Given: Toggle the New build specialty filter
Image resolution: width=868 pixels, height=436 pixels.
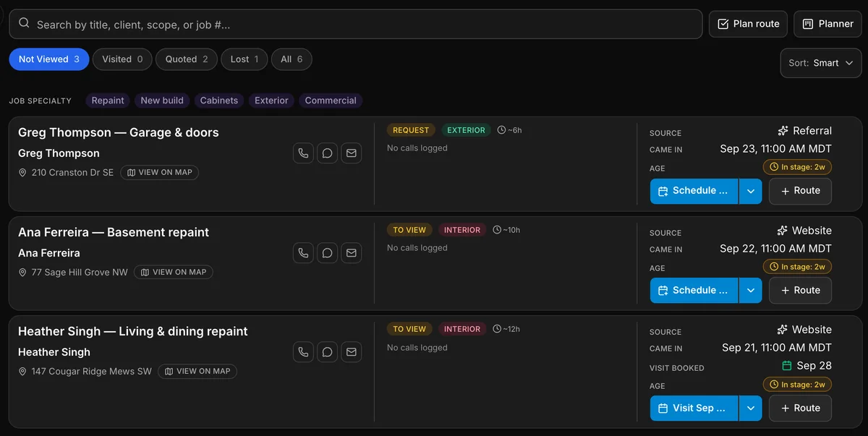Looking at the screenshot, I should coord(162,101).
